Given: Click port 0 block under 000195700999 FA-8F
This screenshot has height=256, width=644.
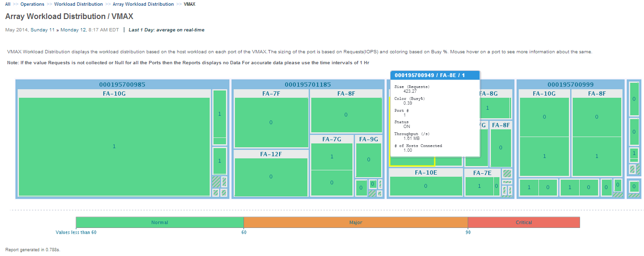Looking at the screenshot, I should click(x=597, y=117).
